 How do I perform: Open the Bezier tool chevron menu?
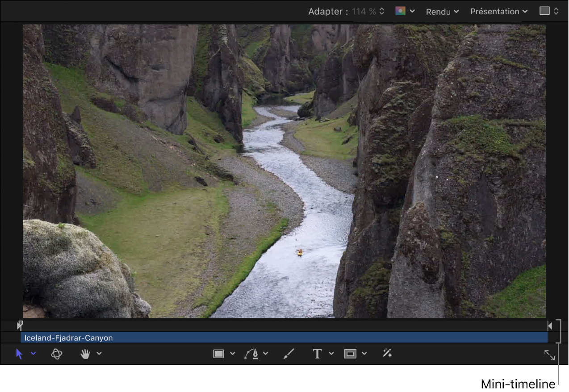coord(266,354)
